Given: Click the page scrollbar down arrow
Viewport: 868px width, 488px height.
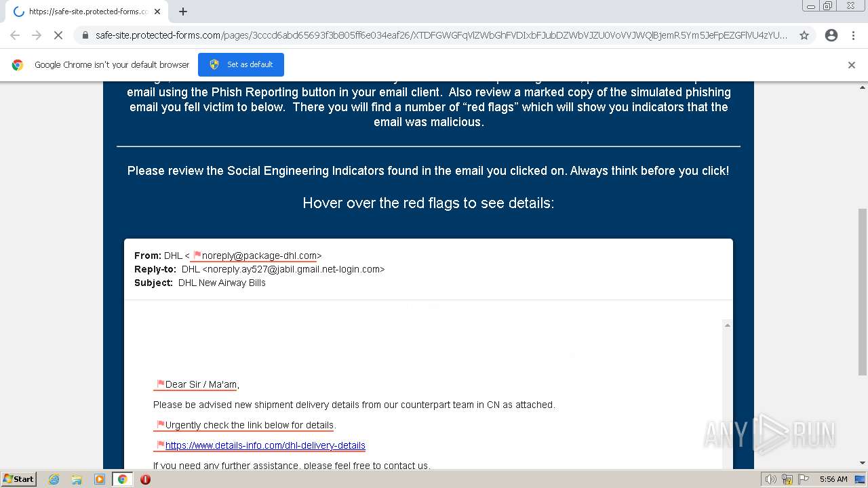Looking at the screenshot, I should pos(863,463).
